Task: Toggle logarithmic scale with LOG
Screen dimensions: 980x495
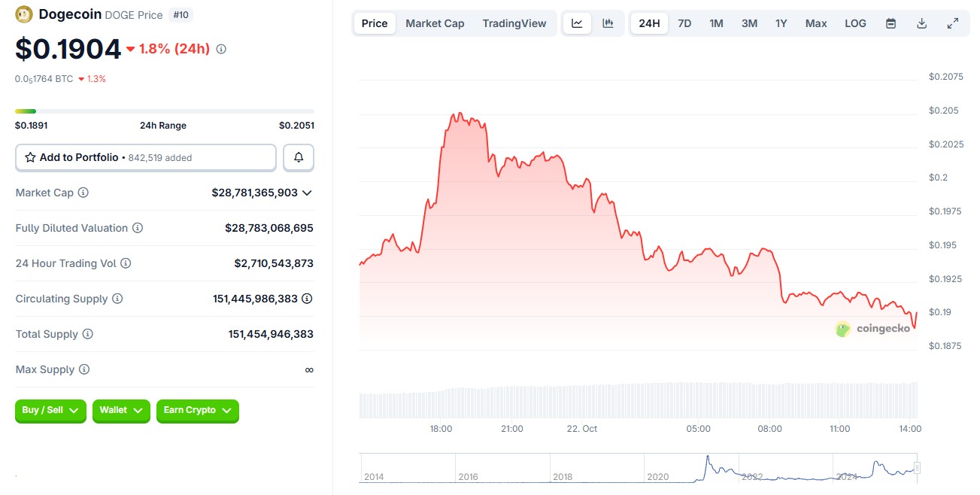Action: (855, 23)
